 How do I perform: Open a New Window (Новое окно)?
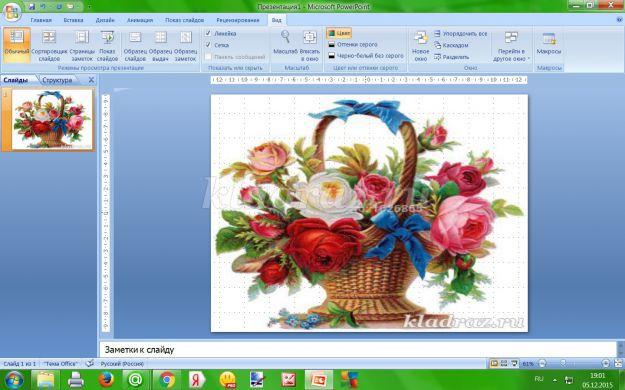(x=421, y=46)
